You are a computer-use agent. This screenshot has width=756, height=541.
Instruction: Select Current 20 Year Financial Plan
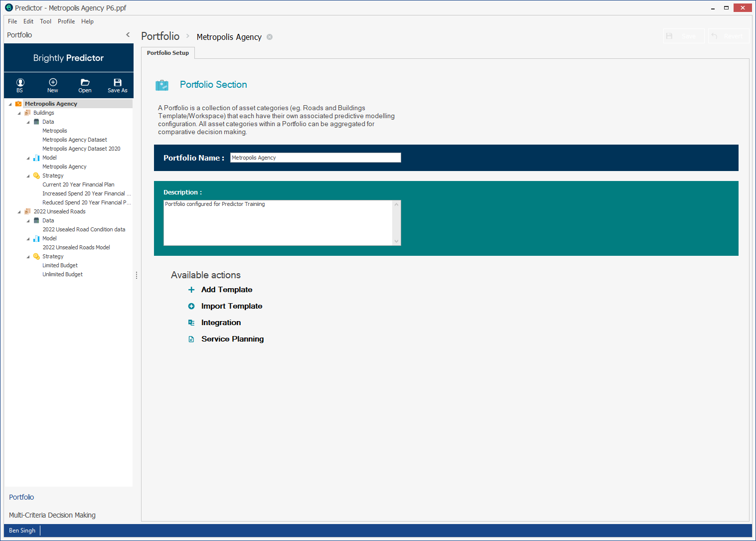pyautogui.click(x=78, y=184)
